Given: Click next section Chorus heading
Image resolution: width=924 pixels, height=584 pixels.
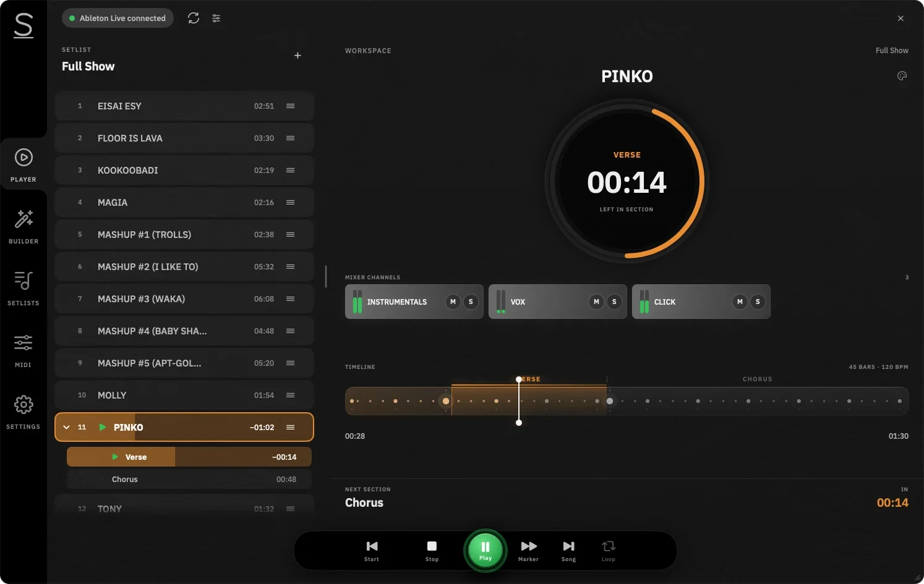Looking at the screenshot, I should click(364, 502).
